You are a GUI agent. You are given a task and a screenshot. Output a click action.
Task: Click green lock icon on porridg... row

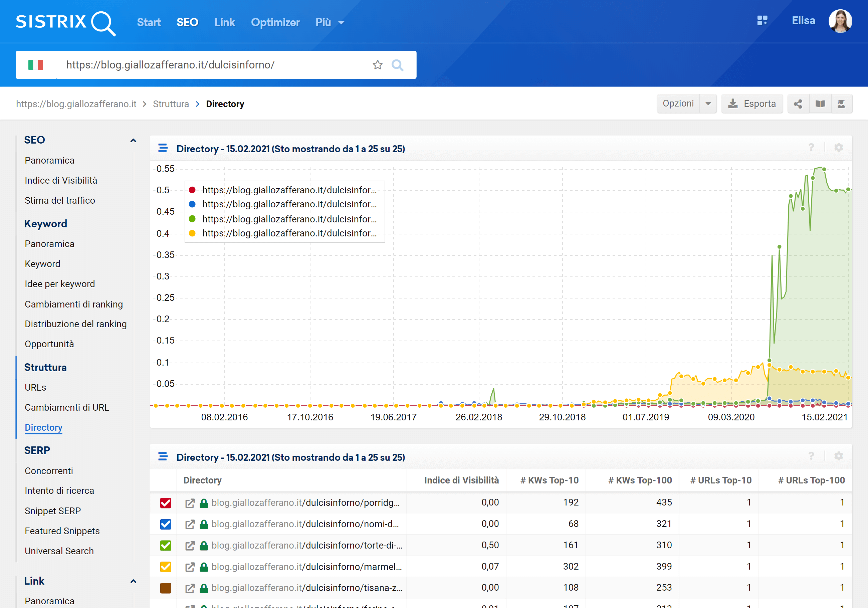click(204, 503)
